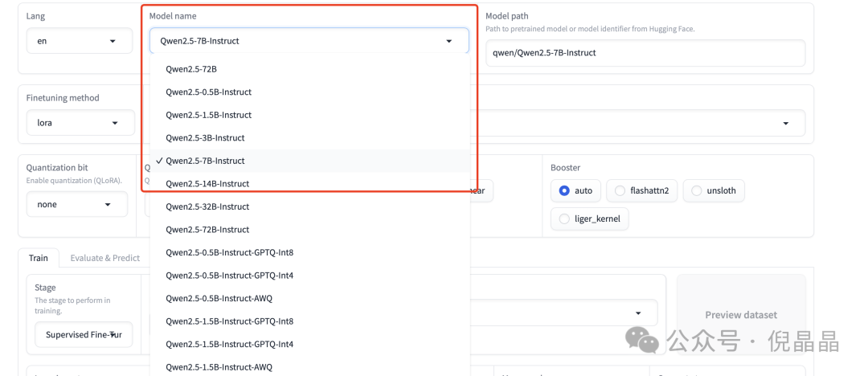Click the Model path input field

645,53
